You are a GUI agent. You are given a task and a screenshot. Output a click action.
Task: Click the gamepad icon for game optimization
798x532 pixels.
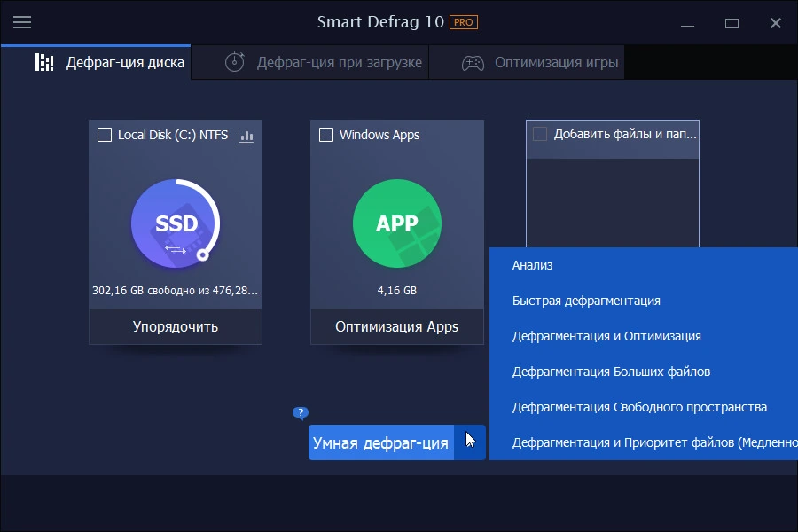tap(473, 63)
